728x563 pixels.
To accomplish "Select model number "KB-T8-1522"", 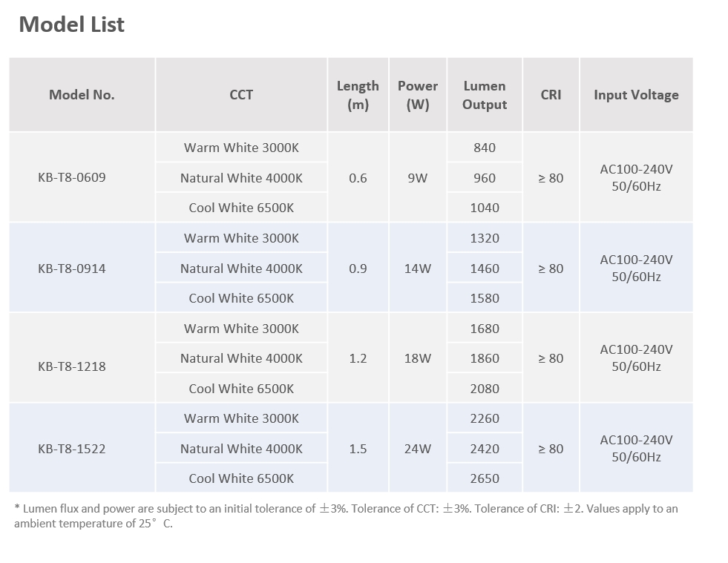I will pyautogui.click(x=72, y=449).
